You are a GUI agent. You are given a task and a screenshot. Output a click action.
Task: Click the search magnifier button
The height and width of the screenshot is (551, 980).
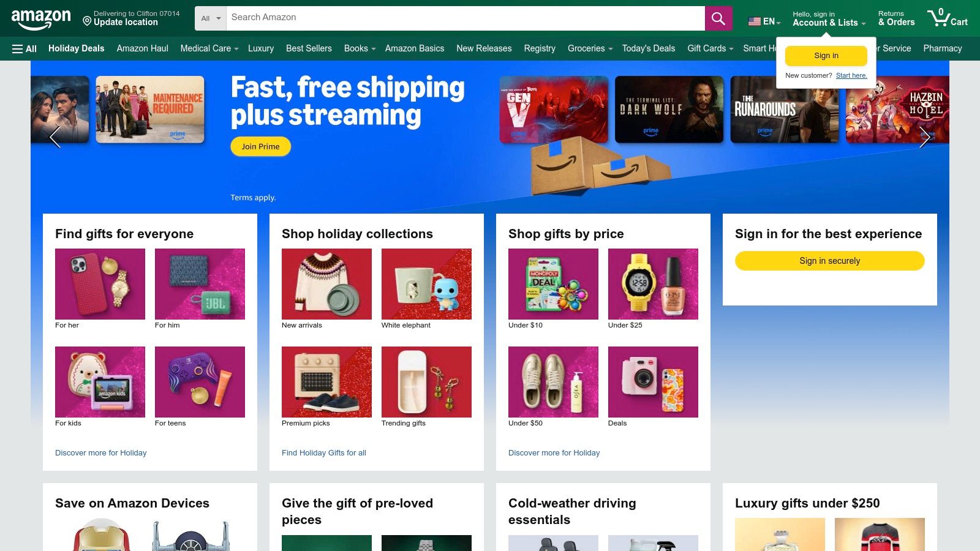tap(718, 18)
